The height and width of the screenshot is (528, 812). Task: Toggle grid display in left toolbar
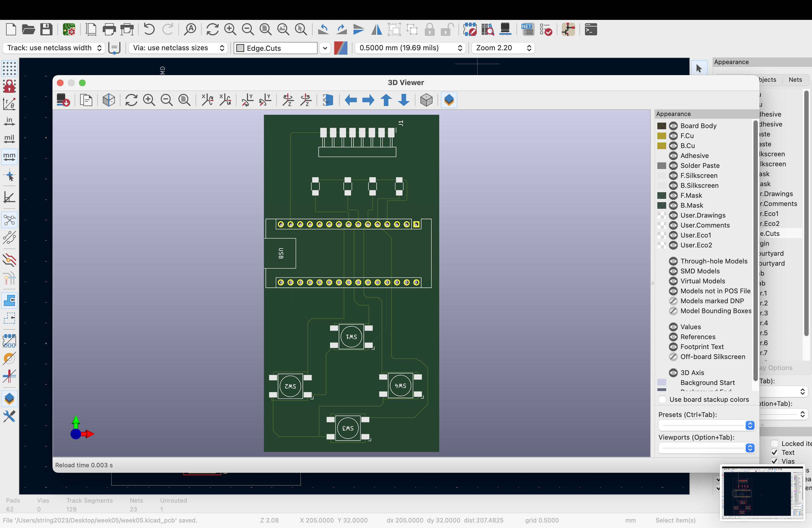(x=9, y=68)
